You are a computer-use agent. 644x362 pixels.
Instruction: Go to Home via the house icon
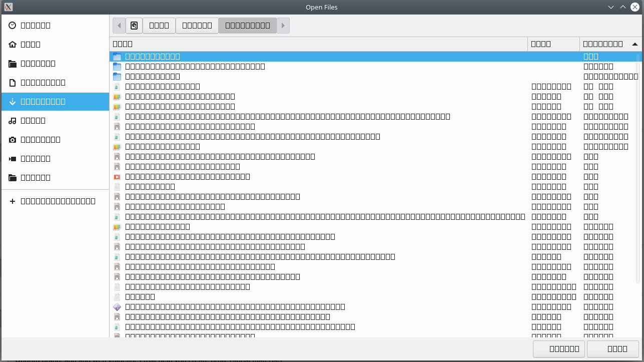(55, 44)
